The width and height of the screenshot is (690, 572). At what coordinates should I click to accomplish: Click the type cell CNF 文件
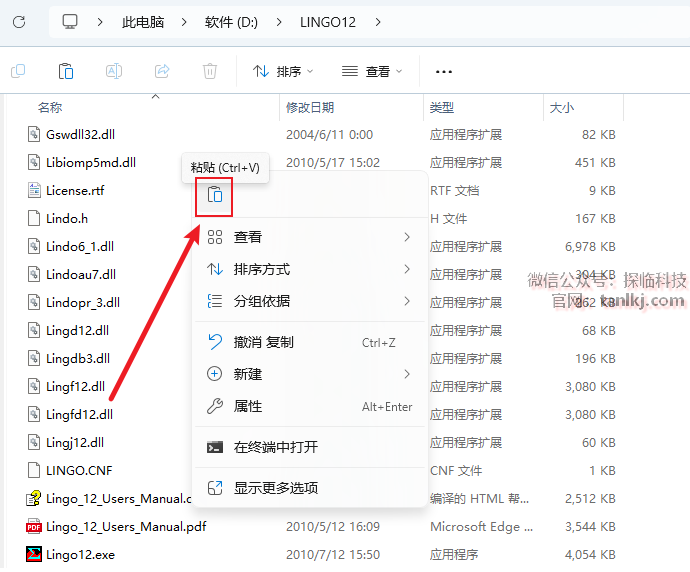[x=456, y=470]
